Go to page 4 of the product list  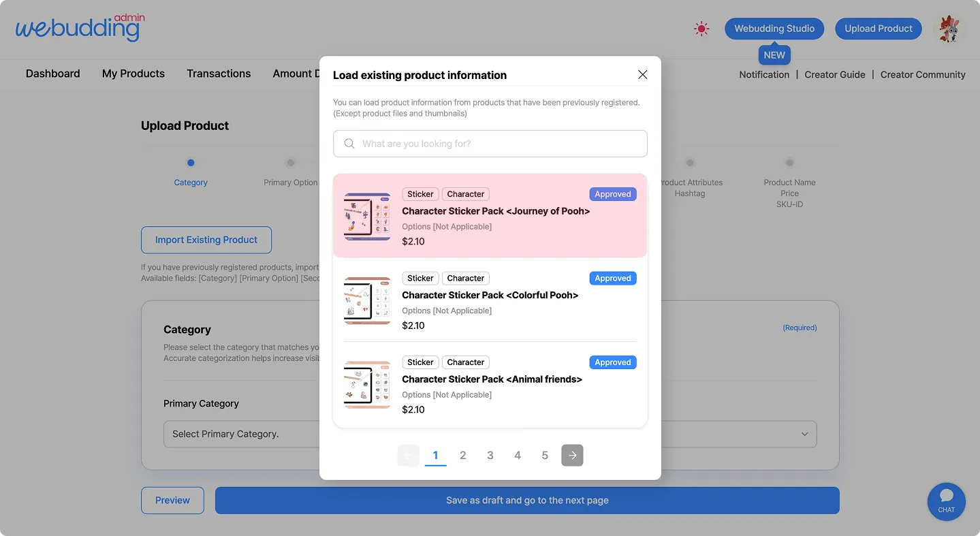coord(518,456)
